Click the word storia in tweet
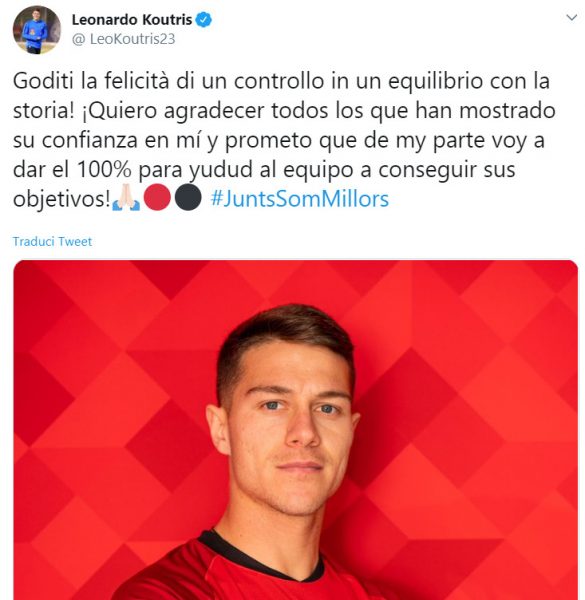 click(43, 111)
